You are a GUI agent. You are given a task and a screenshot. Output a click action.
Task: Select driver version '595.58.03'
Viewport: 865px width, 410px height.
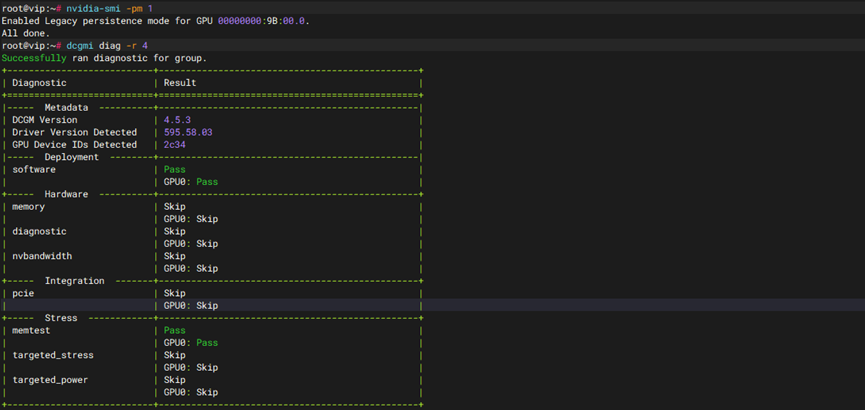point(188,132)
